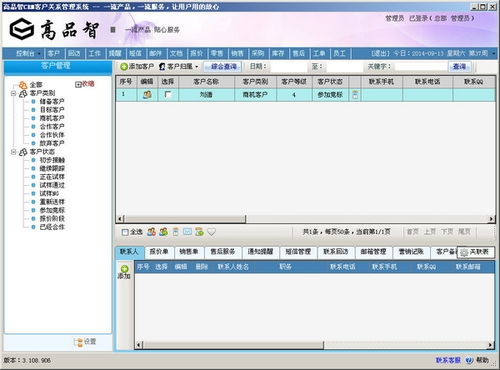This screenshot has width=500, height=370.
Task: Click the 联系客服 link
Action: click(448, 360)
